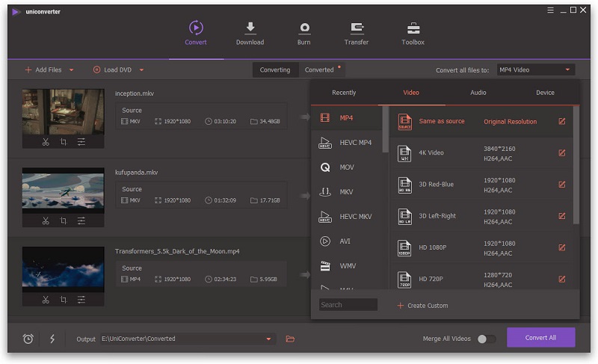This screenshot has width=598, height=364.
Task: Expand the Load DVD dropdown arrow
Action: (x=141, y=70)
